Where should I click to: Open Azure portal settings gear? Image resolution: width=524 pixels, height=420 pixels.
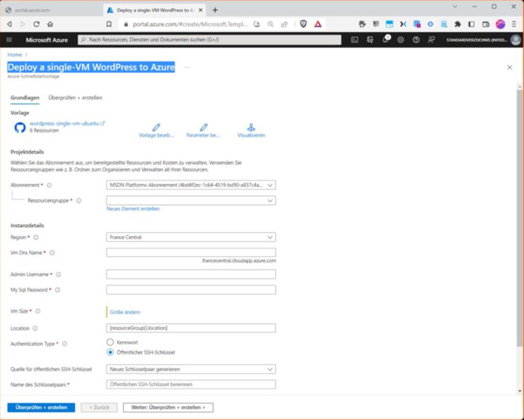[x=401, y=40]
